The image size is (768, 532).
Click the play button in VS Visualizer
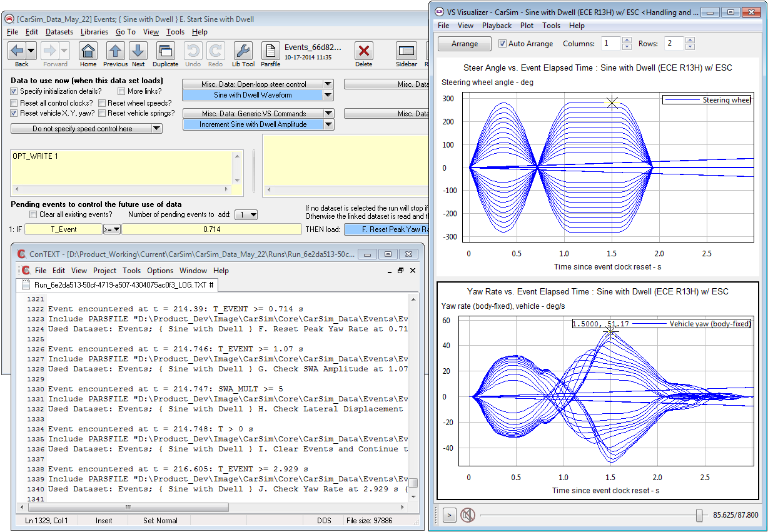point(450,515)
